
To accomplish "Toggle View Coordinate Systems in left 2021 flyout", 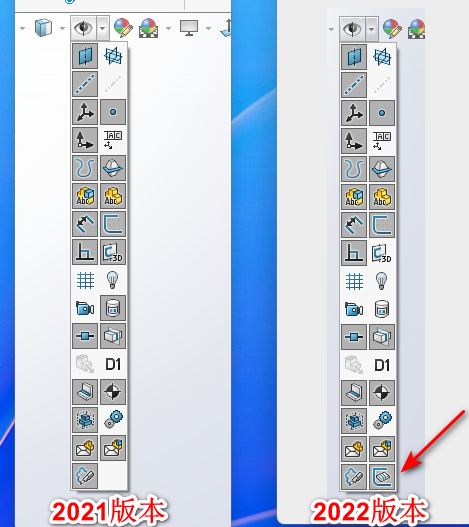I will click(85, 140).
